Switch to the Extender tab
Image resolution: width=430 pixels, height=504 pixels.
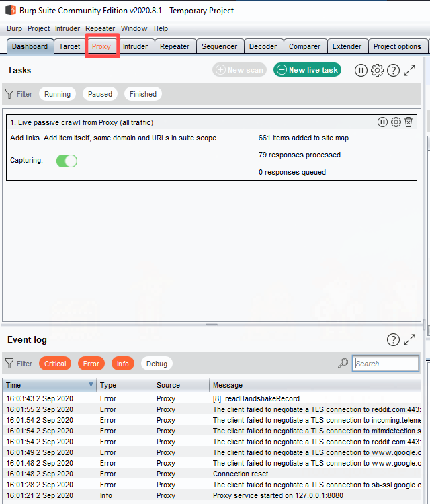tap(347, 46)
